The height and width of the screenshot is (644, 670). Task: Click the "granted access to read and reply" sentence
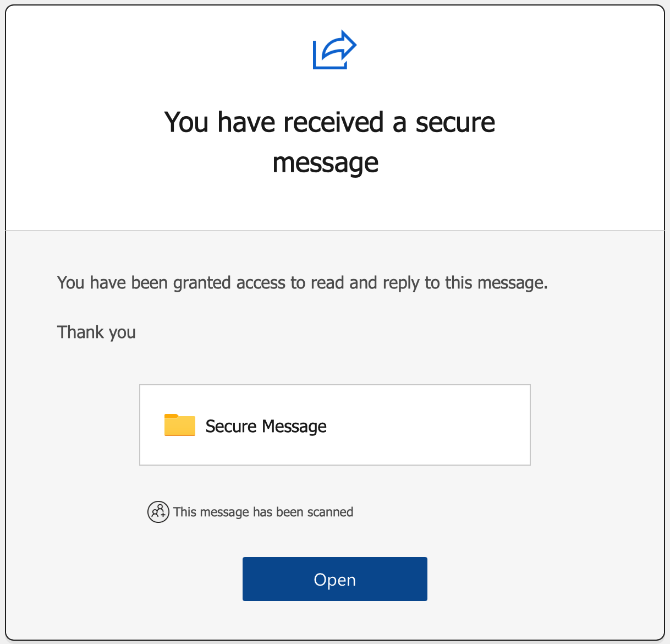pyautogui.click(x=302, y=283)
